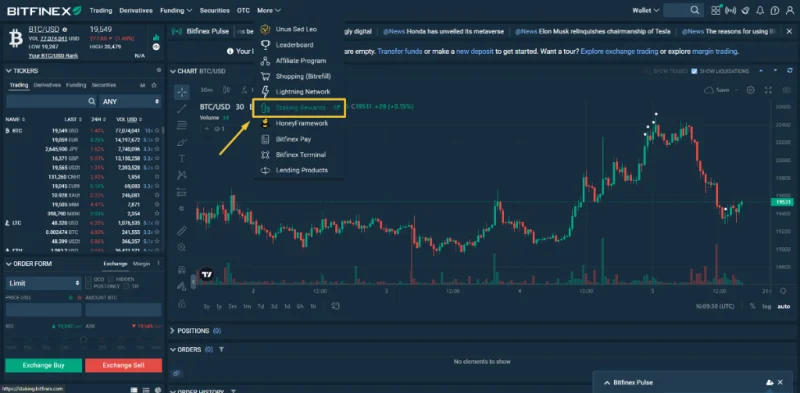
Task: Collapse the Chart panel
Action: tap(173, 71)
